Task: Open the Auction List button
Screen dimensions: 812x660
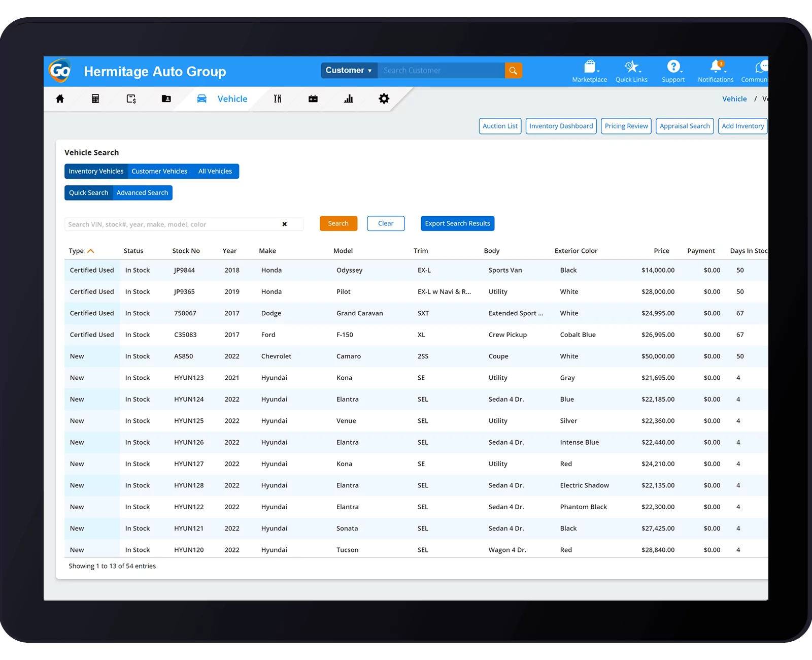Action: 500,126
